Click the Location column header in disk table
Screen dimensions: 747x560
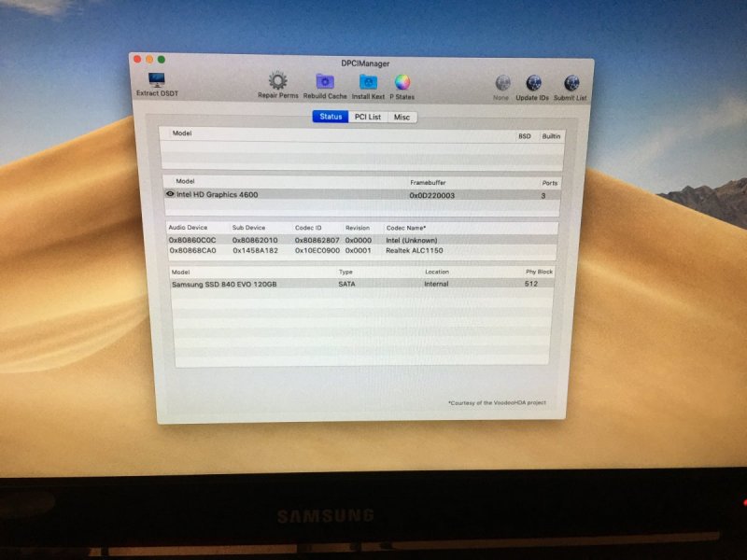click(x=437, y=272)
